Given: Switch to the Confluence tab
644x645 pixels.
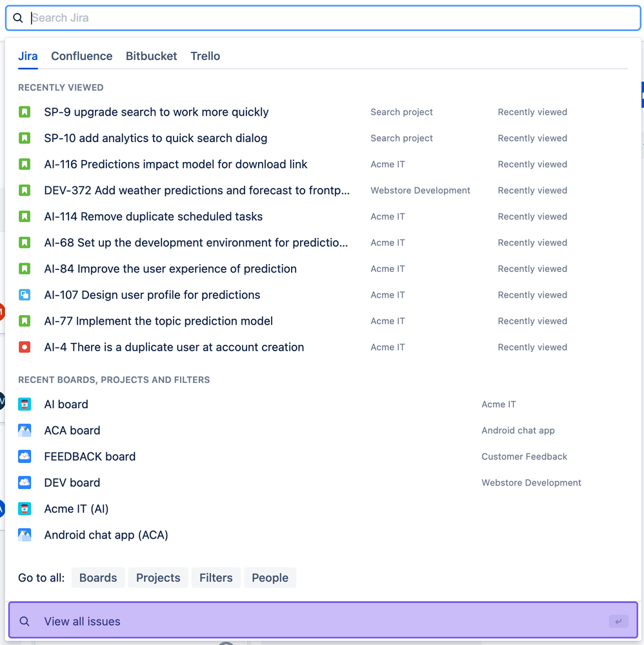Looking at the screenshot, I should (x=82, y=56).
